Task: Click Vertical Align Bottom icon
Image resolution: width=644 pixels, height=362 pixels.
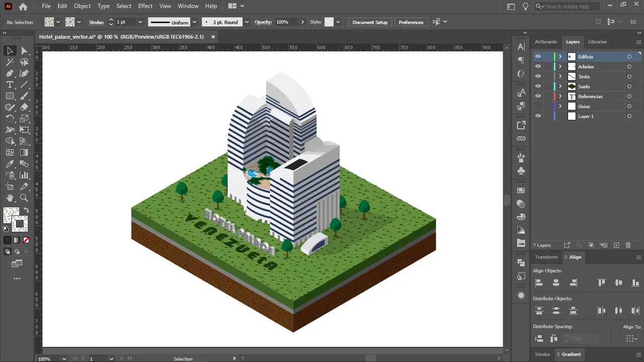Action: 635,283
